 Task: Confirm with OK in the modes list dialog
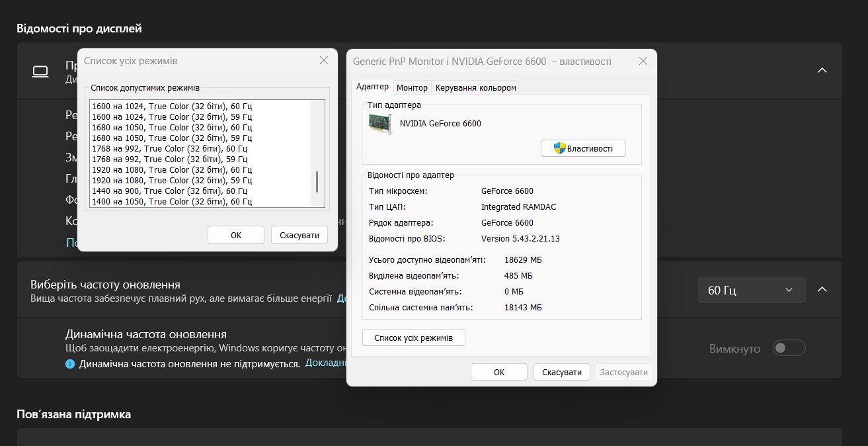point(235,235)
